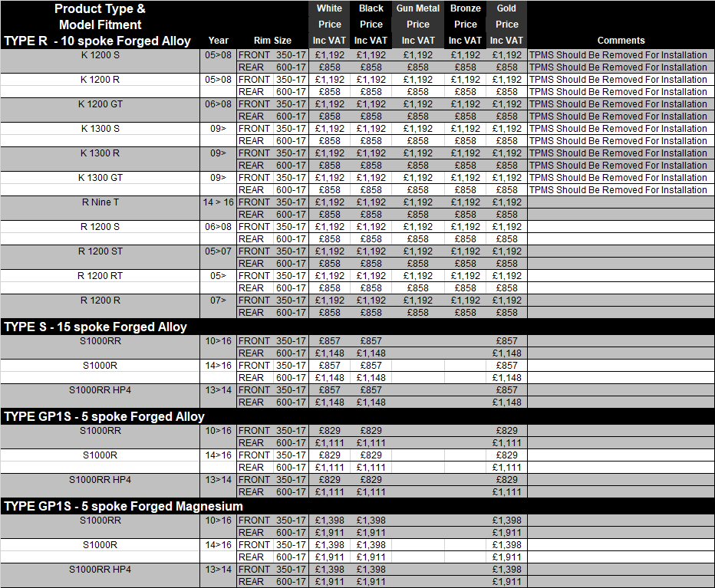Select the 'K 1200 GT' model cell
The height and width of the screenshot is (588, 715).
100,104
